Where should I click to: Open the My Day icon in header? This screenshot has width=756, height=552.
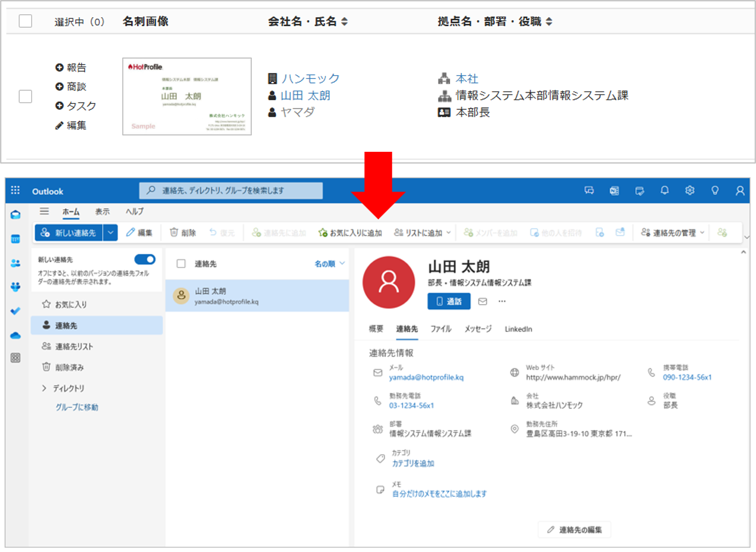click(x=640, y=190)
